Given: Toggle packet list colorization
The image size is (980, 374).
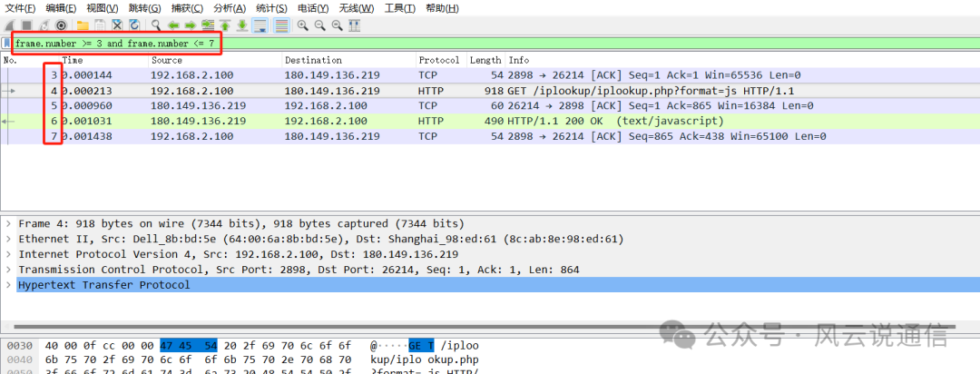Looking at the screenshot, I should coord(281,25).
